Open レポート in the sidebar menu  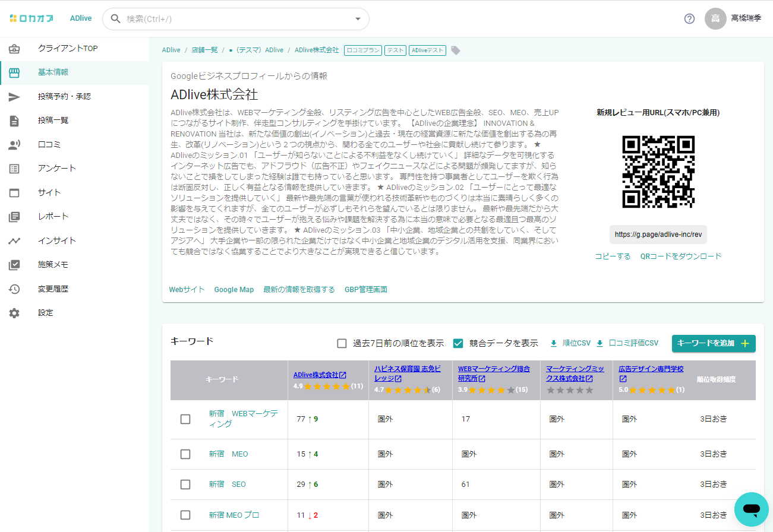[x=53, y=217]
